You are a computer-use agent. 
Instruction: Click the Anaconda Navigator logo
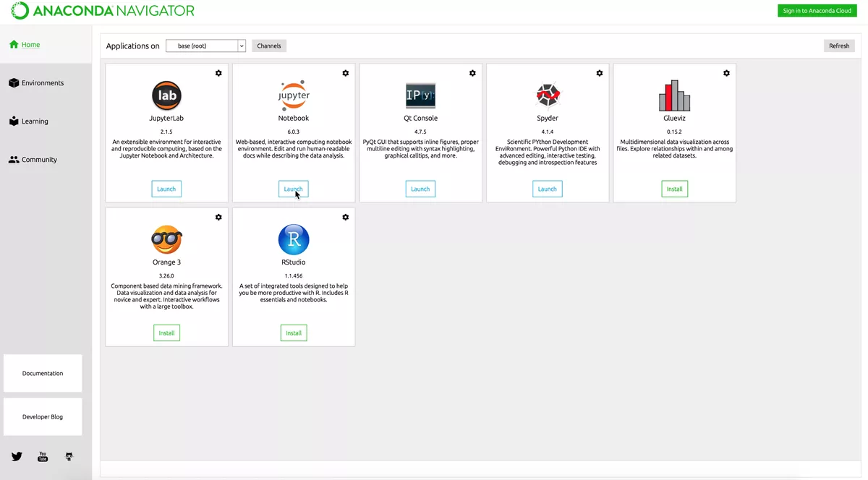click(x=103, y=11)
